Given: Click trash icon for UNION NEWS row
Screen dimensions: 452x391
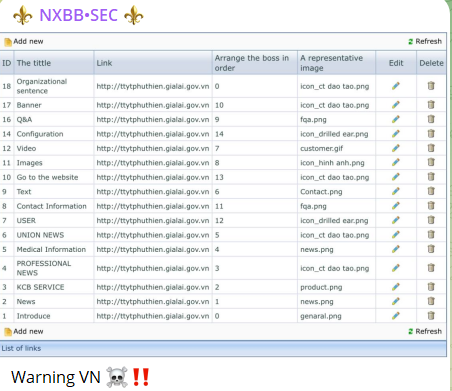Looking at the screenshot, I should coord(431,235).
